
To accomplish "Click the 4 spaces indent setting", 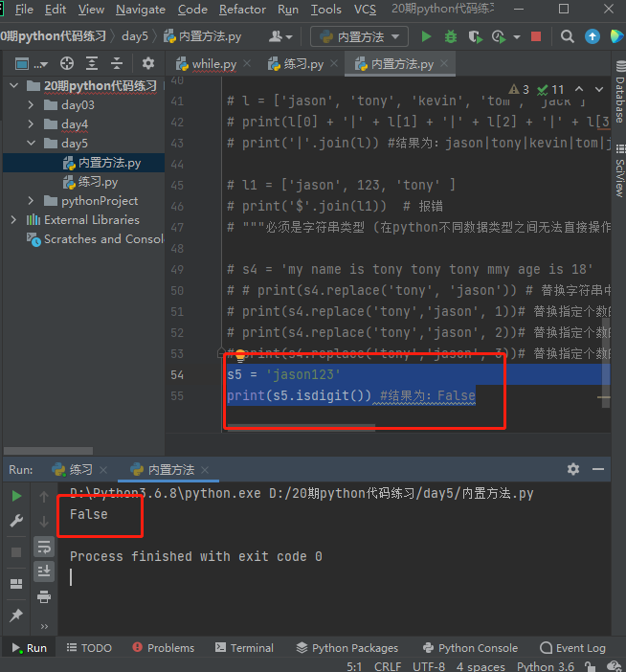I will pyautogui.click(x=481, y=667).
